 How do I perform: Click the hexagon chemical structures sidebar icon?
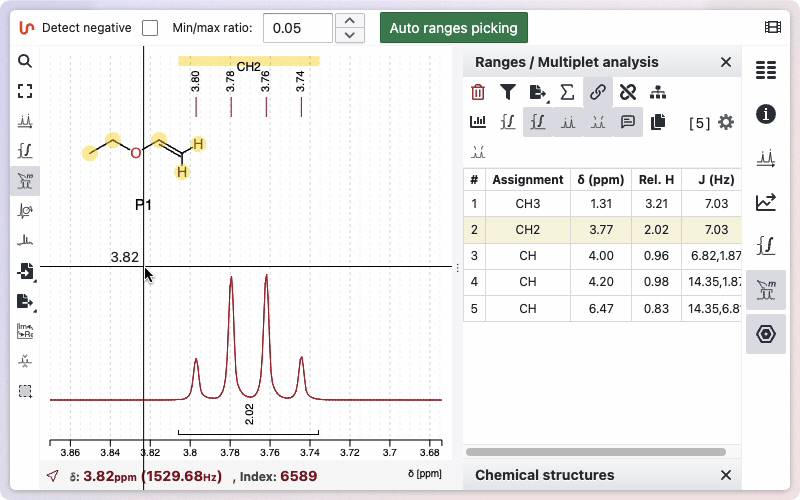(x=766, y=334)
